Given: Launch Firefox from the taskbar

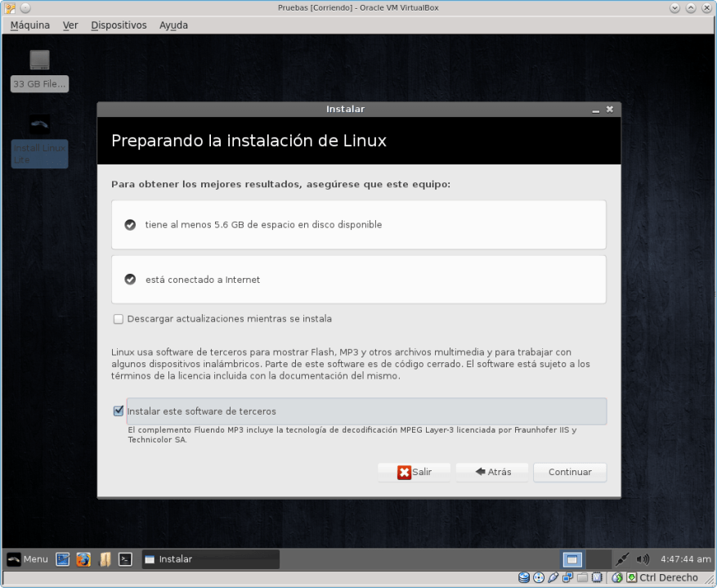Looking at the screenshot, I should pos(83,559).
